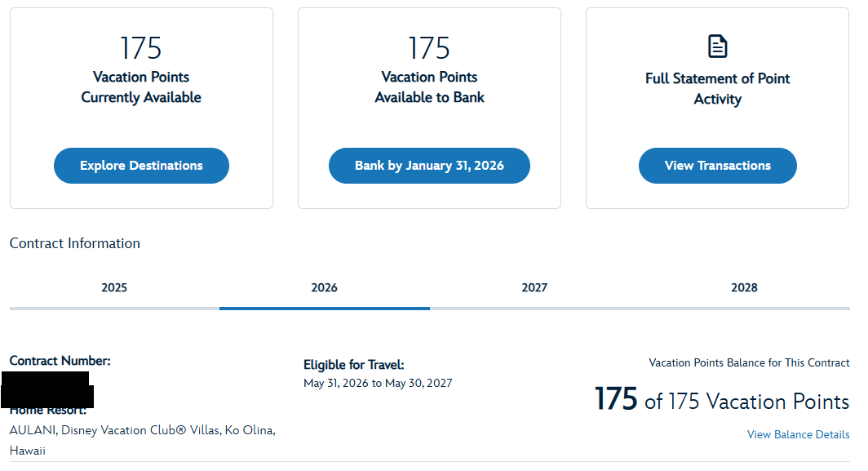Click the Eligible for Travel label

click(353, 365)
